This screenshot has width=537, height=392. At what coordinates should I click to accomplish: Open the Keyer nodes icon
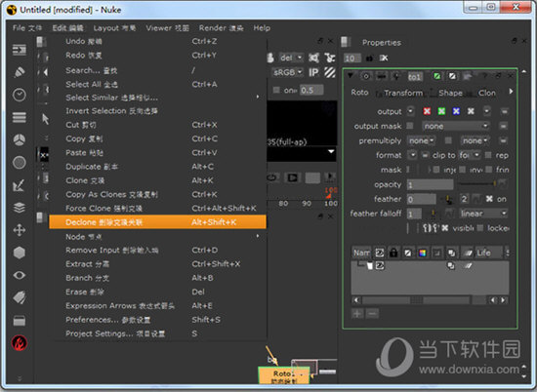coord(19,185)
